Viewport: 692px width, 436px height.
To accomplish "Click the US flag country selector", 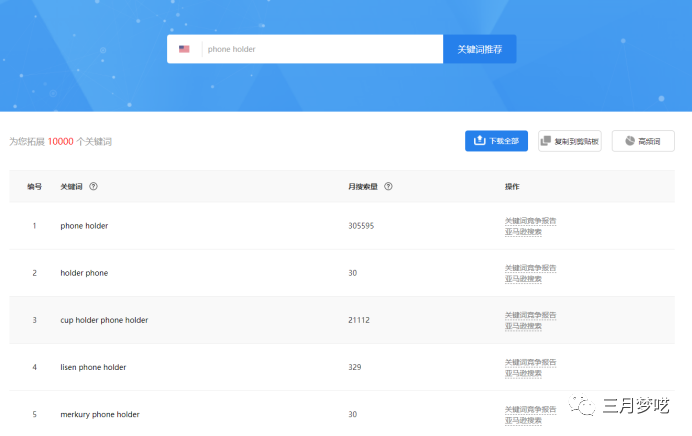I will click(184, 49).
